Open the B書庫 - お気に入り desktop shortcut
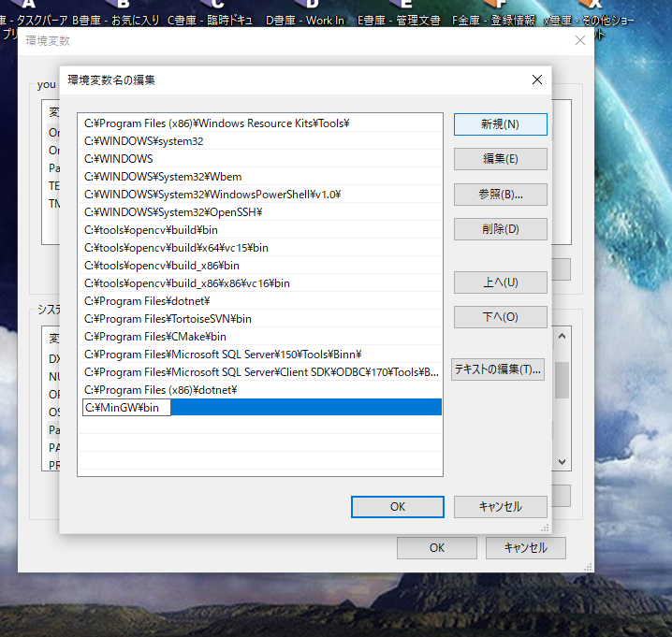Screen dimensions: 672x637 [116, 13]
